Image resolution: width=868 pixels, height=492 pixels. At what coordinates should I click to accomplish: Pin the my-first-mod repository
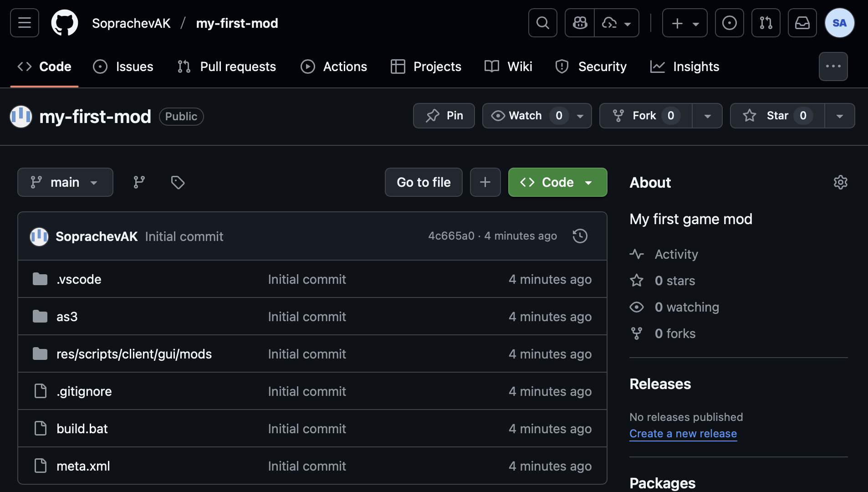pyautogui.click(x=444, y=116)
